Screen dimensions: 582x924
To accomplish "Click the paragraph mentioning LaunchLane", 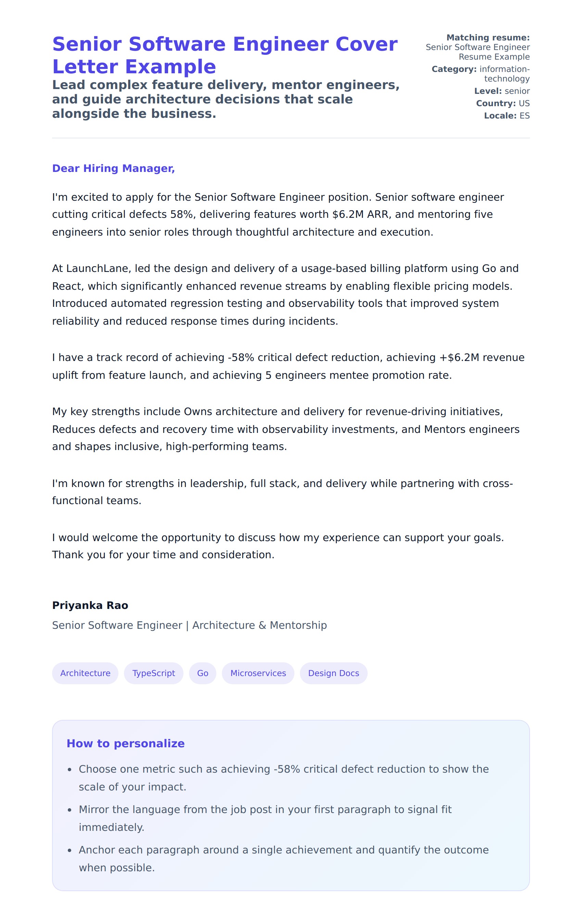I will coord(285,294).
